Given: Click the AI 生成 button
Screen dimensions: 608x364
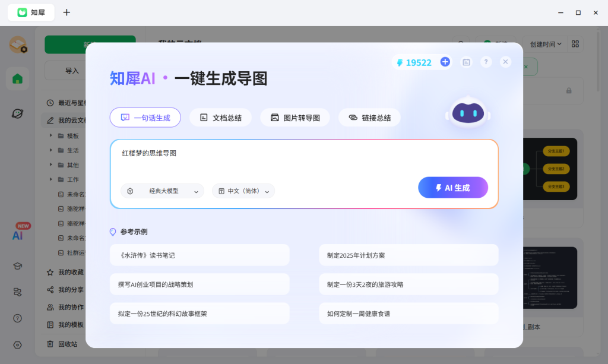Looking at the screenshot, I should (453, 188).
